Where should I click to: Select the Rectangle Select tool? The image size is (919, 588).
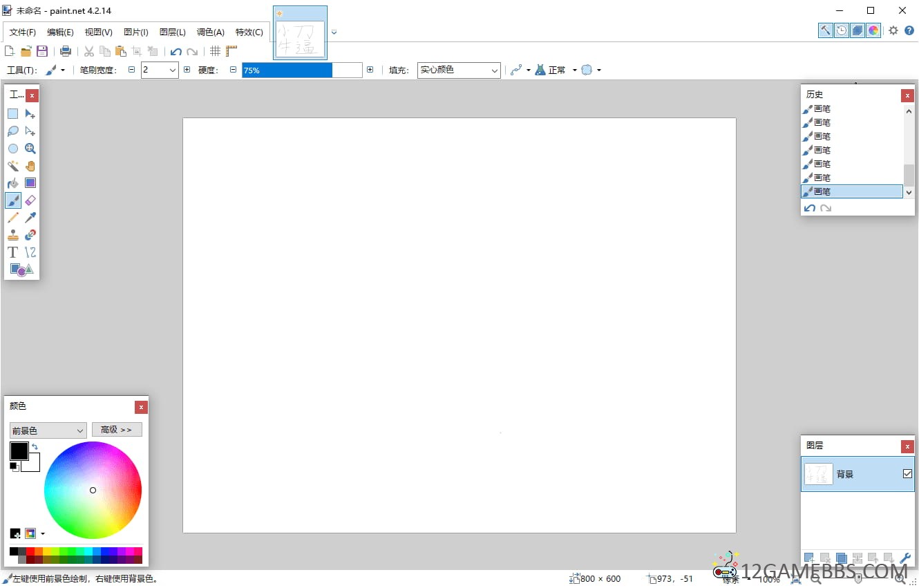coord(13,114)
